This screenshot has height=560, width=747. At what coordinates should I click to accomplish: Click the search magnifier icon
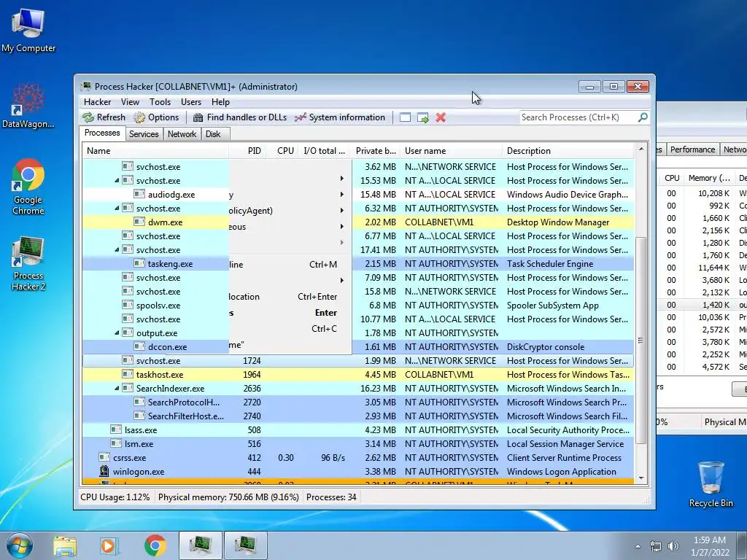coord(643,117)
